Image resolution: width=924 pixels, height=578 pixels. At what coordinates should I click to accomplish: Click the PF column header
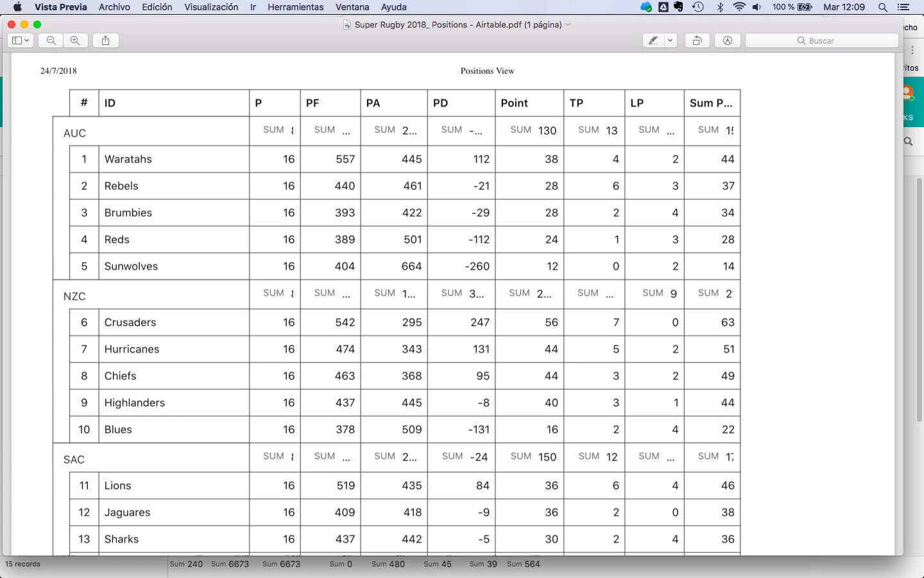pyautogui.click(x=330, y=103)
